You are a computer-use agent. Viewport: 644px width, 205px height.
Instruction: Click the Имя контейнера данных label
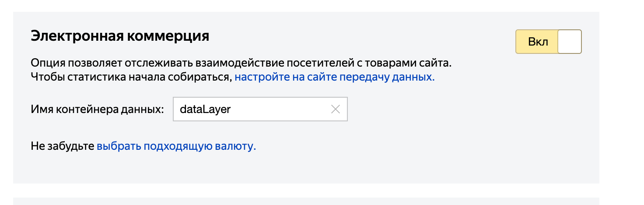pyautogui.click(x=97, y=110)
